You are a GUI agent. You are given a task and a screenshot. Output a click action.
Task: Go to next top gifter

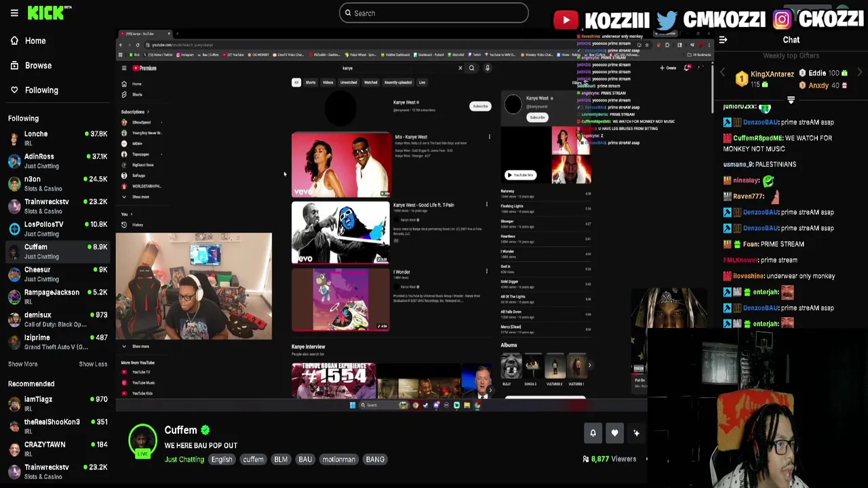[860, 73]
